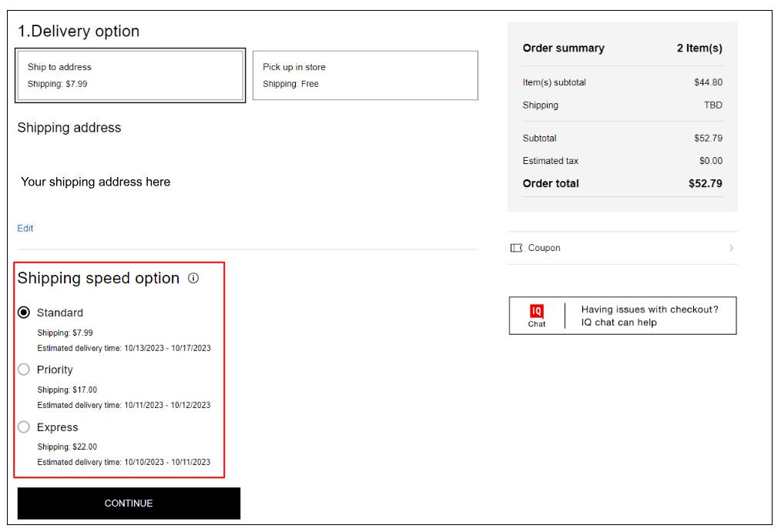Screen dimensions: 781x532
Task: Expand the Coupon row chevron arrow
Action: pyautogui.click(x=731, y=248)
